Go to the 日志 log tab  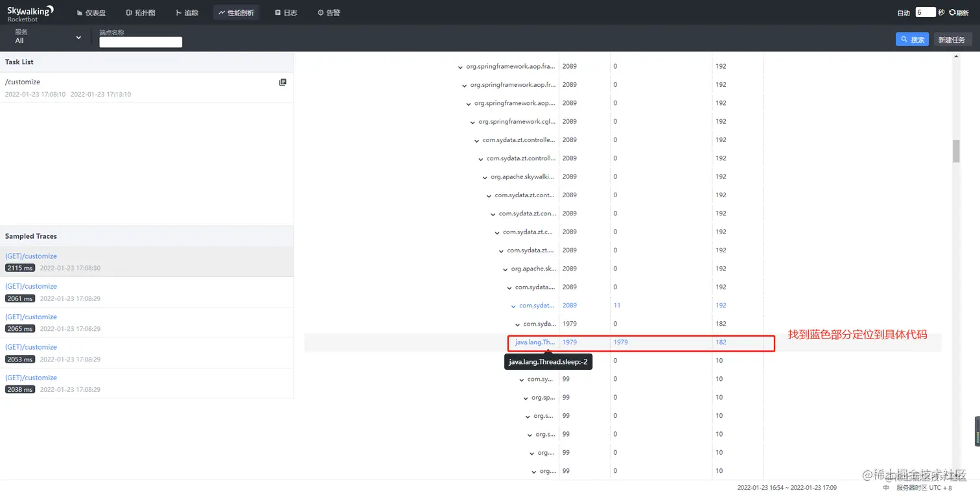pyautogui.click(x=286, y=12)
